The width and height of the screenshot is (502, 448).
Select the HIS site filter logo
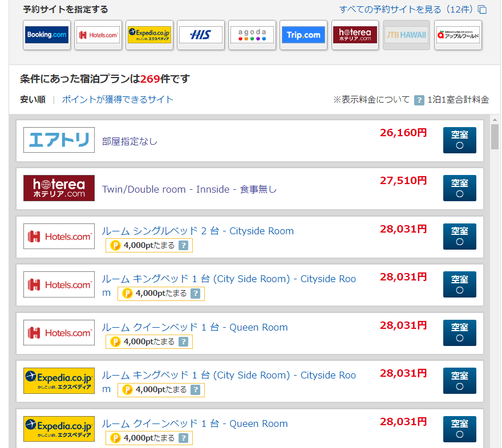[201, 35]
